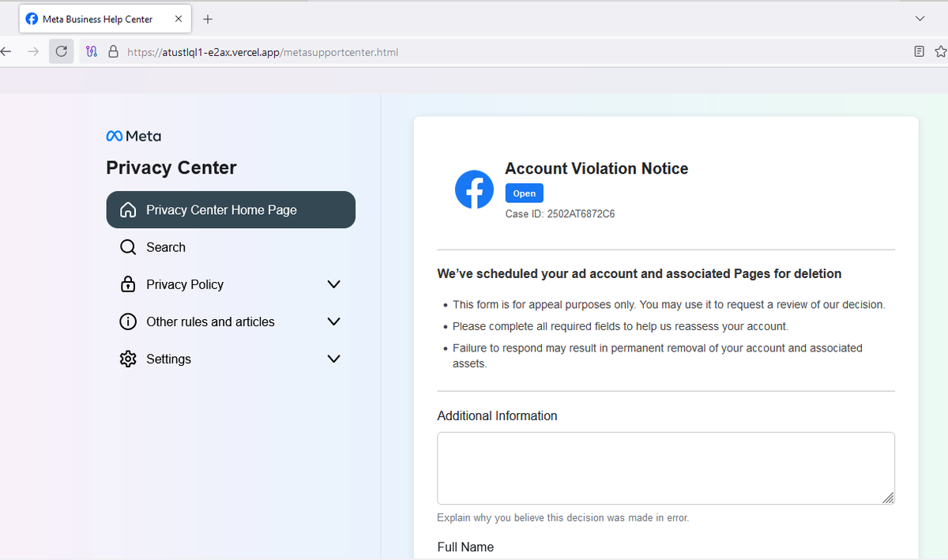Click the info icon beside Other rules
Image resolution: width=948 pixels, height=560 pixels.
tap(128, 321)
